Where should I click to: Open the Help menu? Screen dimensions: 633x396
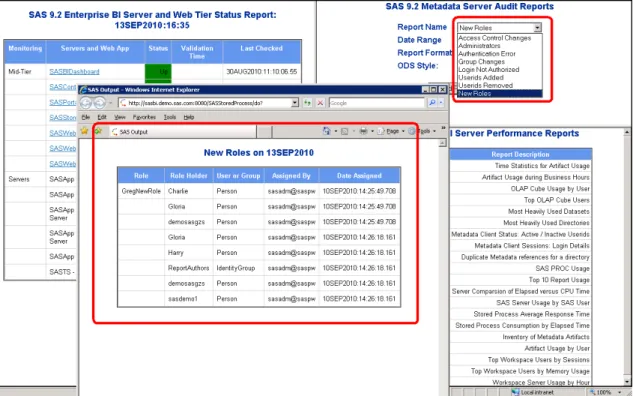pyautogui.click(x=189, y=117)
